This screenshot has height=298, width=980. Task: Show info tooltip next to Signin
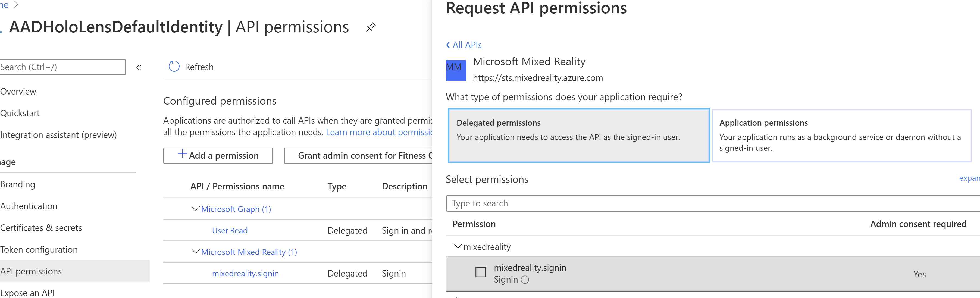click(x=525, y=280)
